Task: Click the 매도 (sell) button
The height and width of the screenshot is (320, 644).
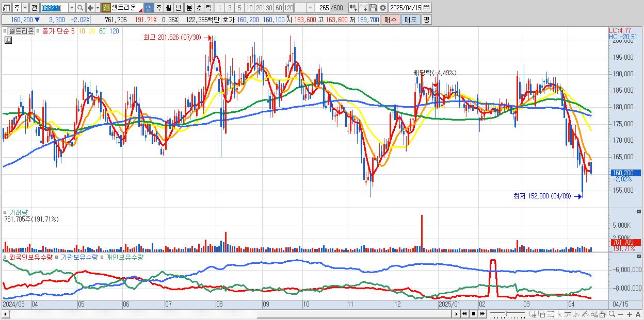Action: [x=411, y=20]
